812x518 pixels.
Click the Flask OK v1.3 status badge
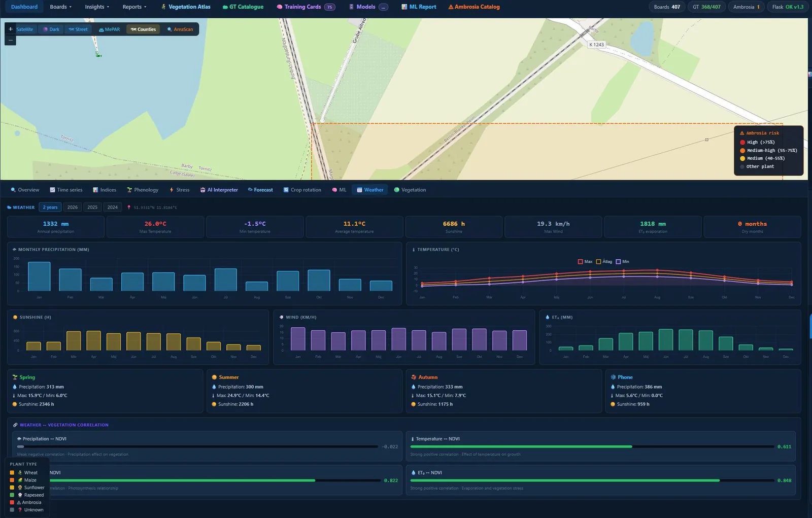point(788,7)
